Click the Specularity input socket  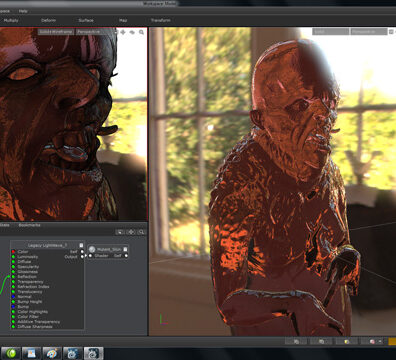pyautogui.click(x=13, y=267)
